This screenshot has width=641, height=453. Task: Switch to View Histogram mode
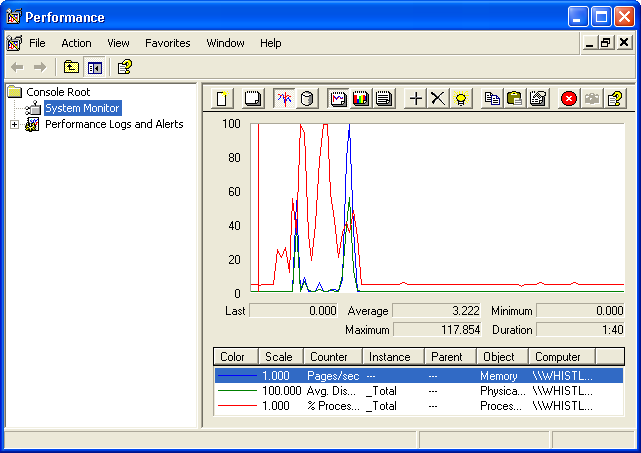click(361, 98)
